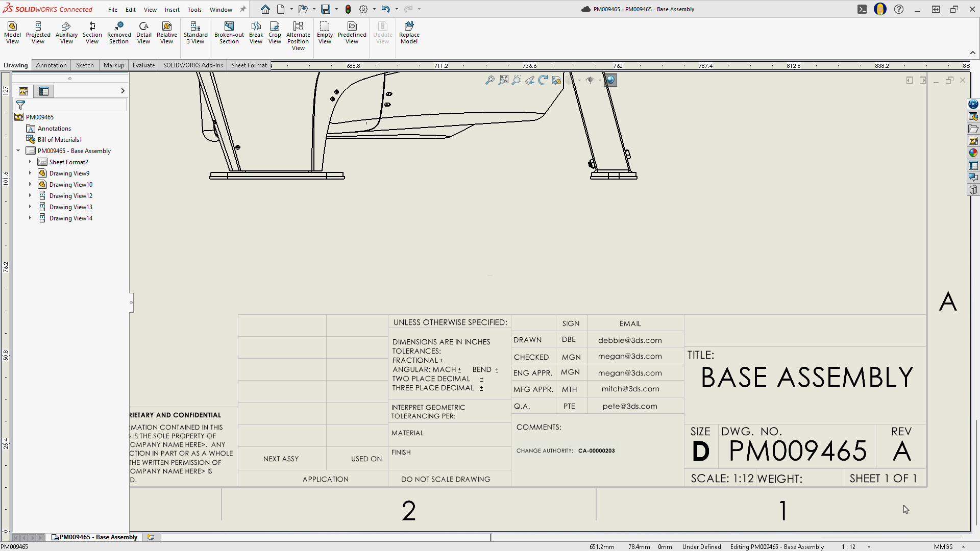Select the PM009465 - Base Assembly sheet tab

95,537
